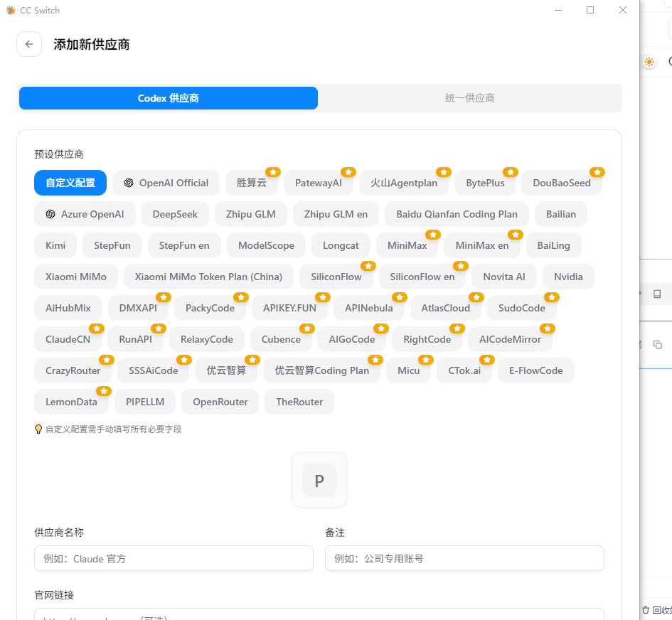Switch to the Codex 供应商 tab
The image size is (672, 620).
click(169, 98)
